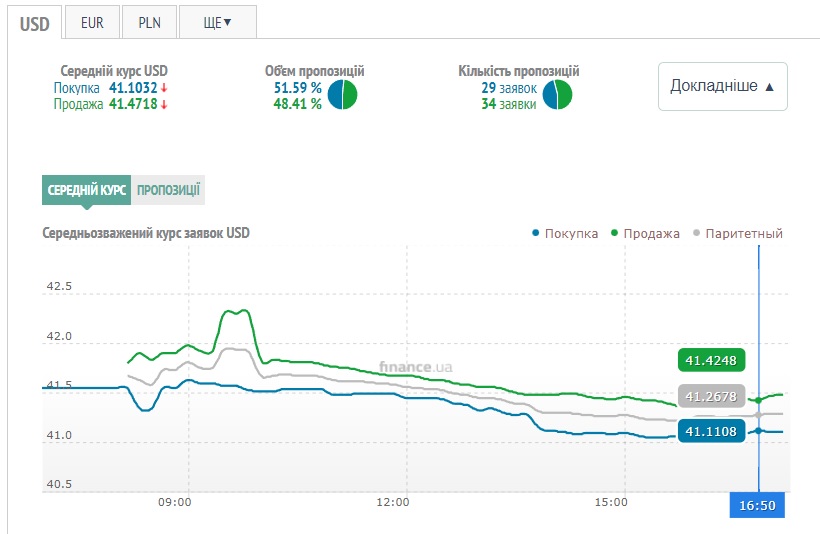Toggle the Паритетный series in chart legend
The width and height of the screenshot is (820, 534).
click(x=737, y=233)
